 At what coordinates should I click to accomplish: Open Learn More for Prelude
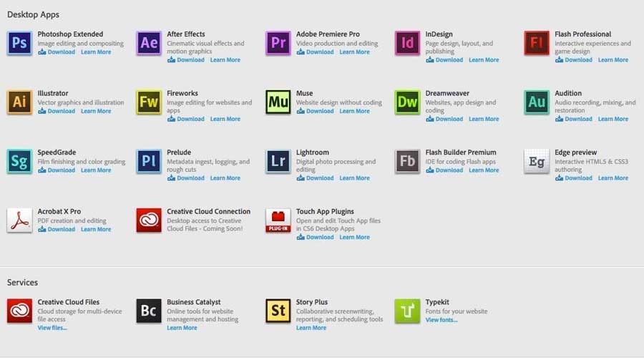225,178
